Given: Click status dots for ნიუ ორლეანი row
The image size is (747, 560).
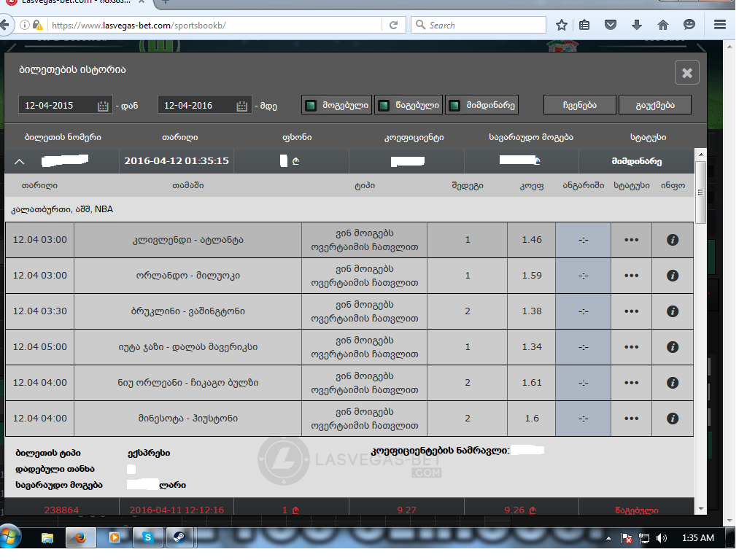Looking at the screenshot, I should (x=631, y=383).
